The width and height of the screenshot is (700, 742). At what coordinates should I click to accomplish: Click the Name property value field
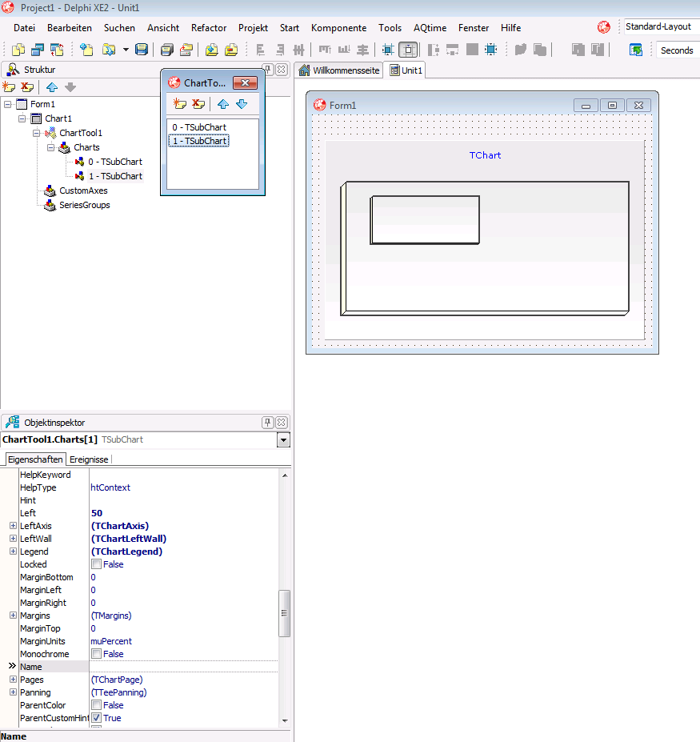tap(183, 666)
